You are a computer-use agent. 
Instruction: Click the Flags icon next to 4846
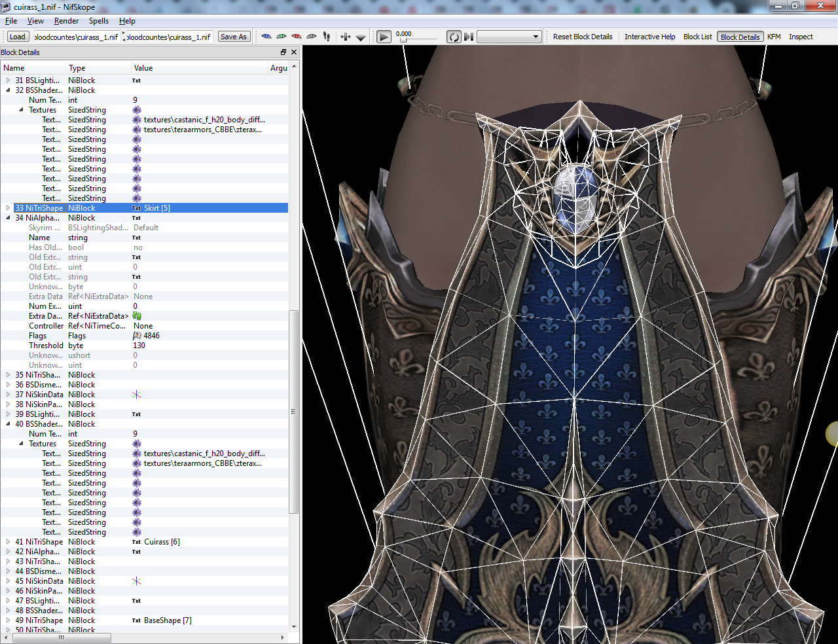click(137, 336)
